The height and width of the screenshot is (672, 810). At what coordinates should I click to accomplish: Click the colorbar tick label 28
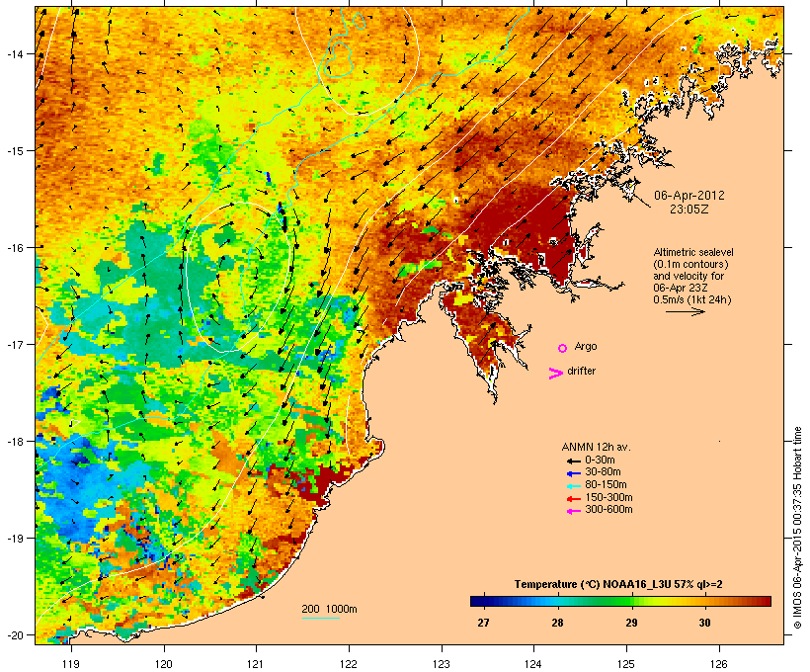coord(557,623)
